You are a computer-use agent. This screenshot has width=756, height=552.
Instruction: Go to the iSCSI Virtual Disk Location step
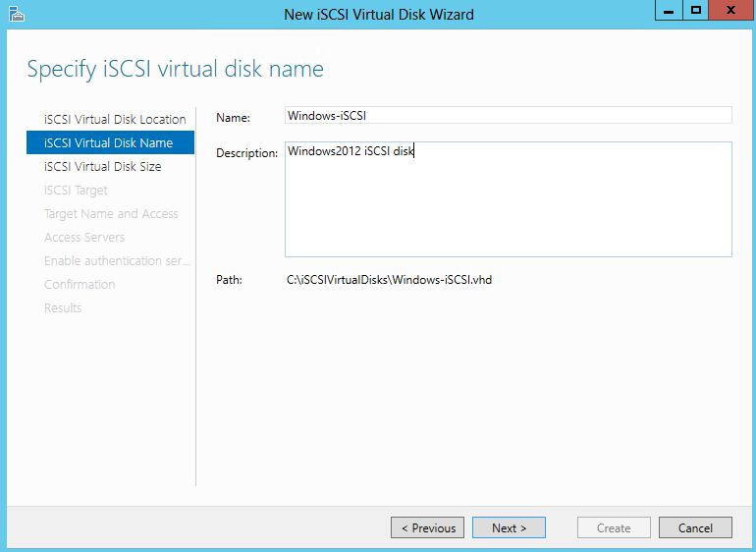click(x=115, y=119)
